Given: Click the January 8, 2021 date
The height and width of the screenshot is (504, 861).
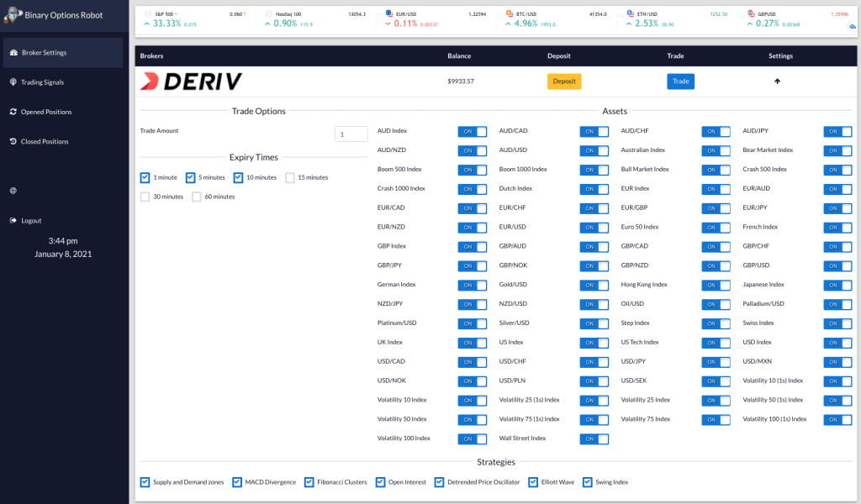Looking at the screenshot, I should 63,254.
